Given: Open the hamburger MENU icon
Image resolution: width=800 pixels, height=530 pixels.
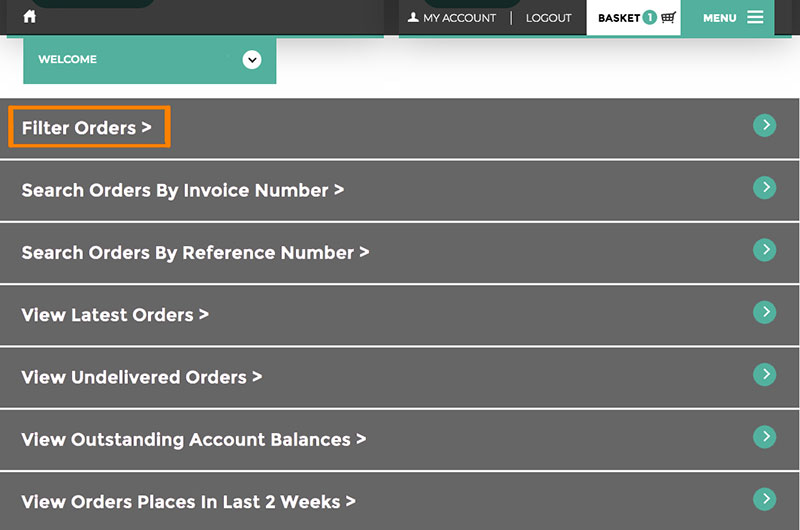Looking at the screenshot, I should tap(754, 17).
